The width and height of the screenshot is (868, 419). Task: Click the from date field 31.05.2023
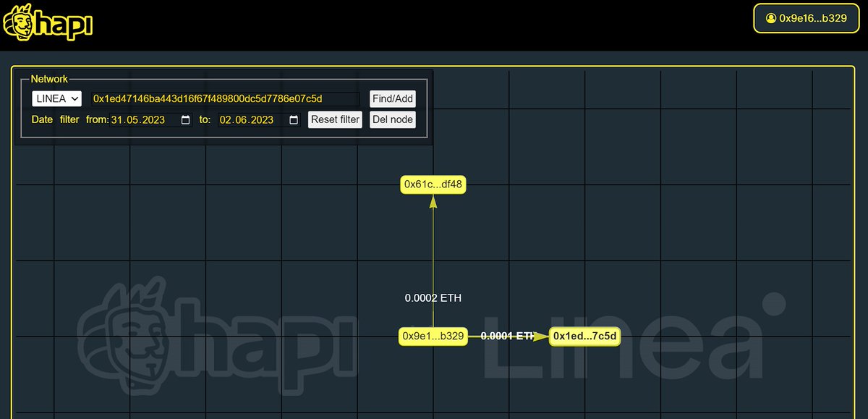point(150,119)
